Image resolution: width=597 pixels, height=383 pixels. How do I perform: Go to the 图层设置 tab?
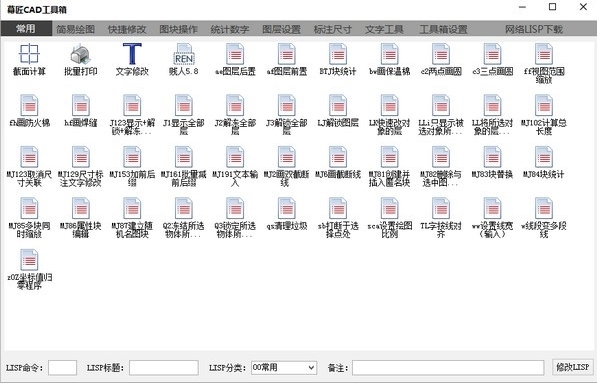pyautogui.click(x=281, y=29)
